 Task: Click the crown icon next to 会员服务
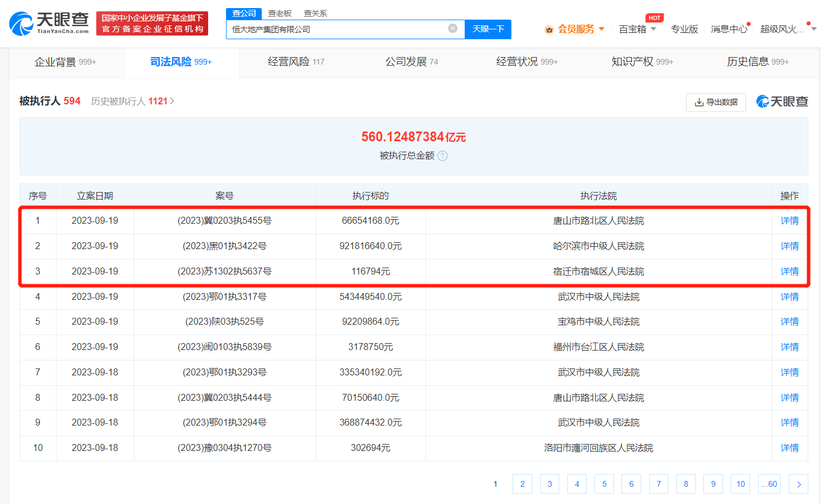point(549,29)
